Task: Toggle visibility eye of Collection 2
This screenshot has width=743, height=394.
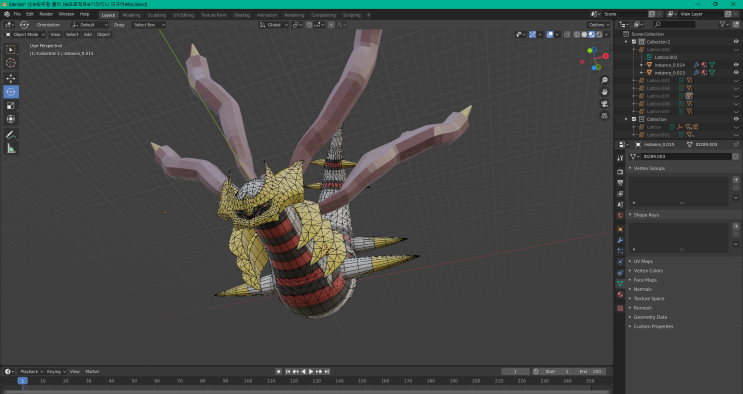Action: (736, 42)
